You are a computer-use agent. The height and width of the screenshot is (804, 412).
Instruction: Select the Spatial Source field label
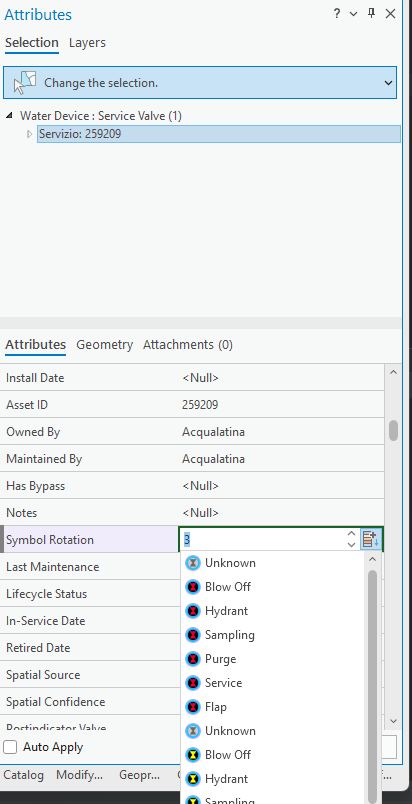click(43, 675)
